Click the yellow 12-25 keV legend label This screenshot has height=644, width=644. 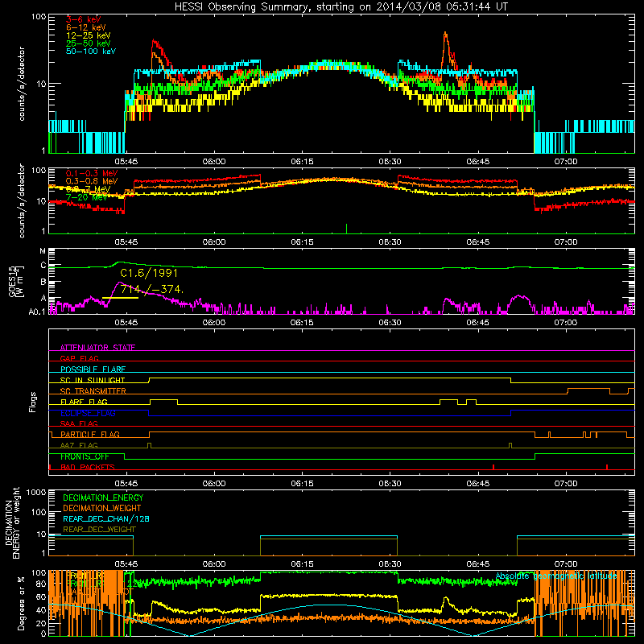[89, 35]
